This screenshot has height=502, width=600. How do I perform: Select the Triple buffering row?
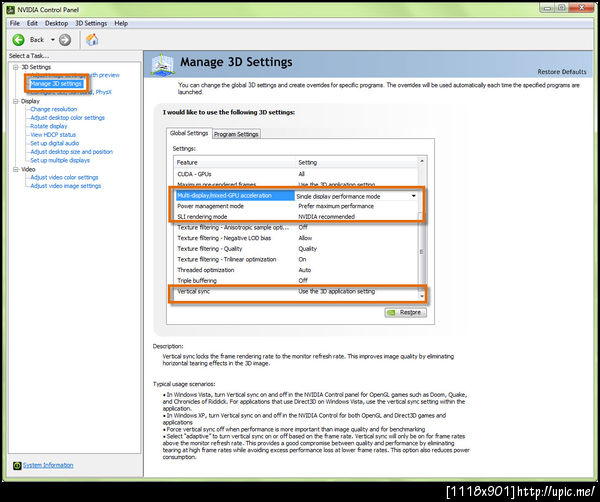[297, 280]
